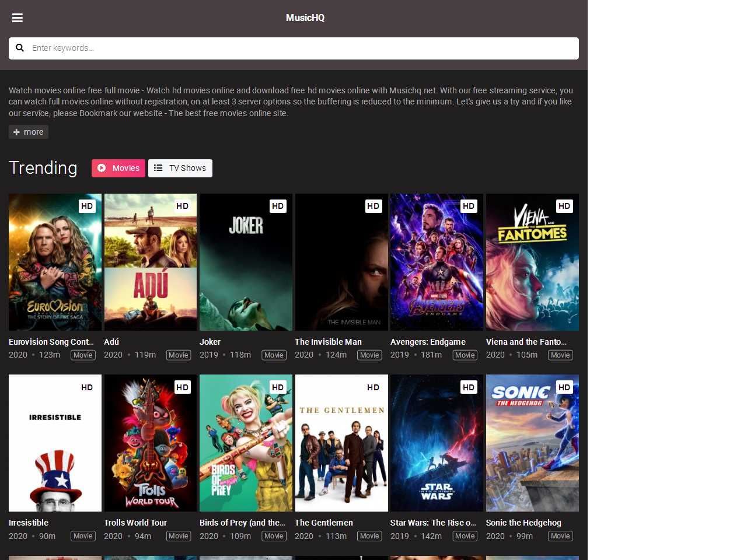Click the Avengers: Endgame title link
This screenshot has height=560, width=747.
click(x=428, y=342)
